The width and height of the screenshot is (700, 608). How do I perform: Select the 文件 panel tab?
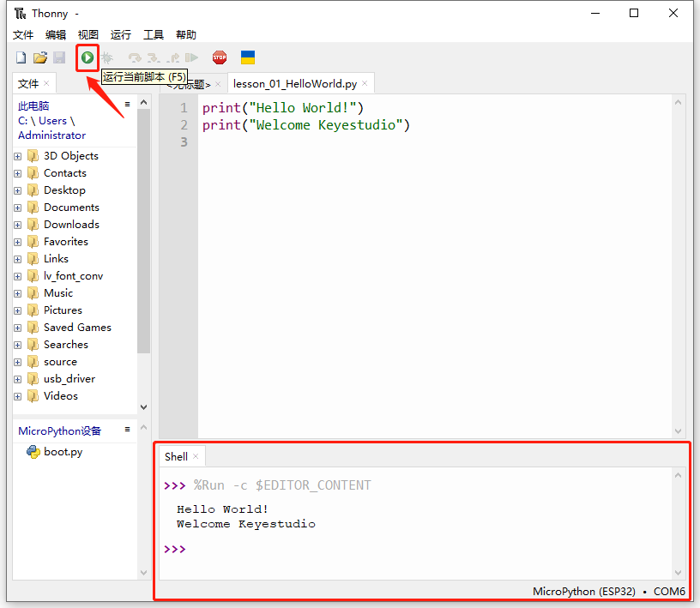click(28, 83)
